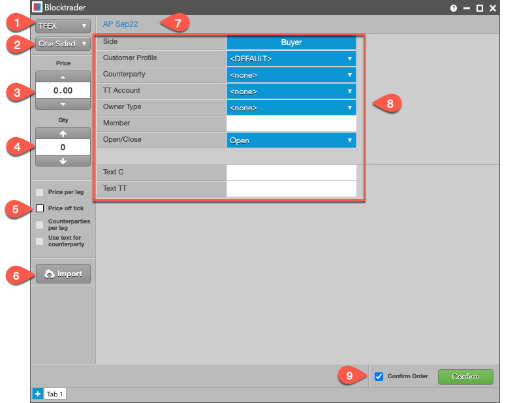This screenshot has height=403, width=532.
Task: Toggle the Price per leg checkbox
Action: 40,192
